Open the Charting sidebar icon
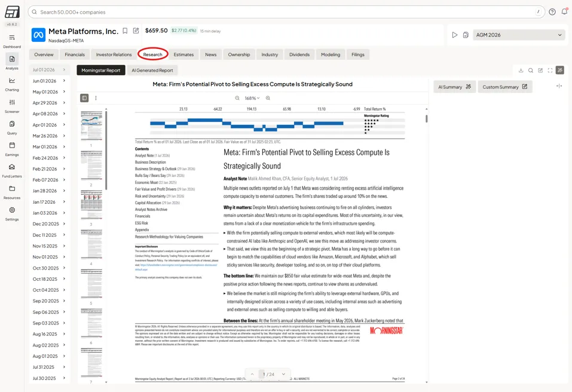Image resolution: width=572 pixels, height=392 pixels. coord(12,81)
